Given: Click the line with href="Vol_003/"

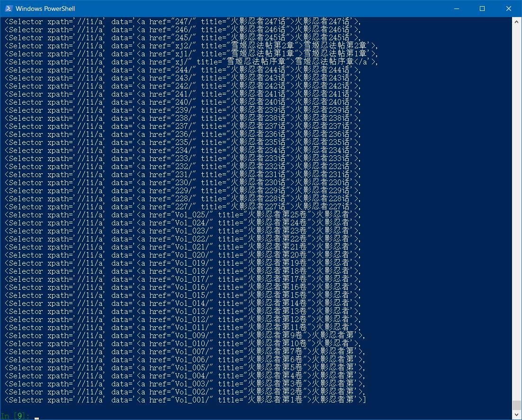Looking at the screenshot, I should click(x=185, y=384).
